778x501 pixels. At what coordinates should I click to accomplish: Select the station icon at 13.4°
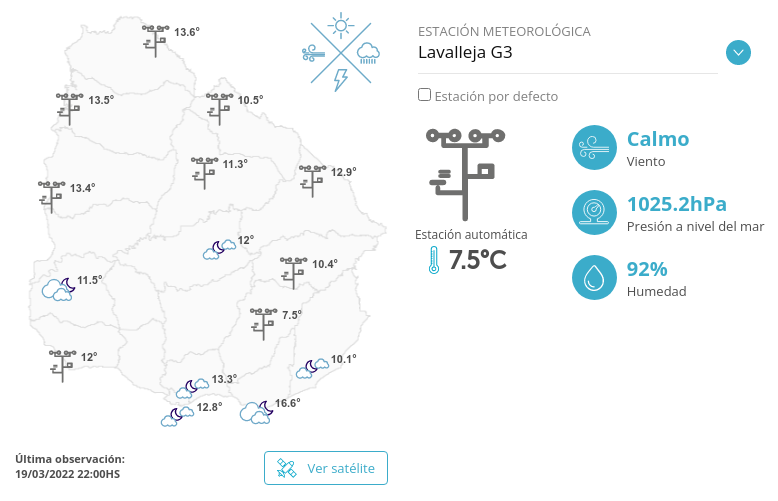[x=52, y=197]
